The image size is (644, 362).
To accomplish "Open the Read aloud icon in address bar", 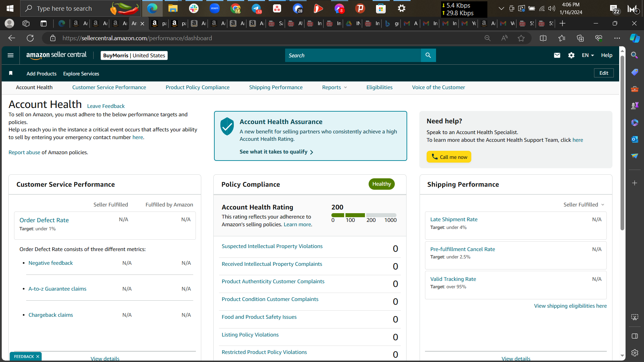I will [x=504, y=38].
